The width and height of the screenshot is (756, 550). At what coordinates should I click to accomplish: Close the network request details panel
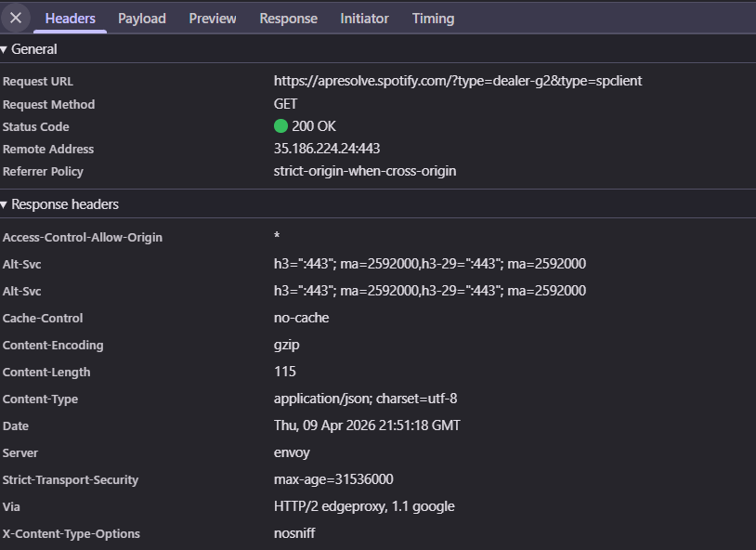coord(14,18)
